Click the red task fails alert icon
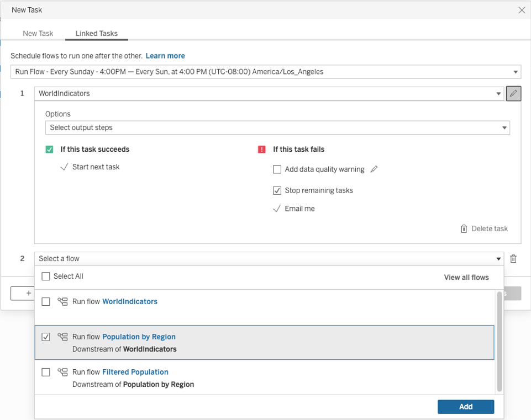Viewport: 531px width, 420px height. [x=262, y=149]
